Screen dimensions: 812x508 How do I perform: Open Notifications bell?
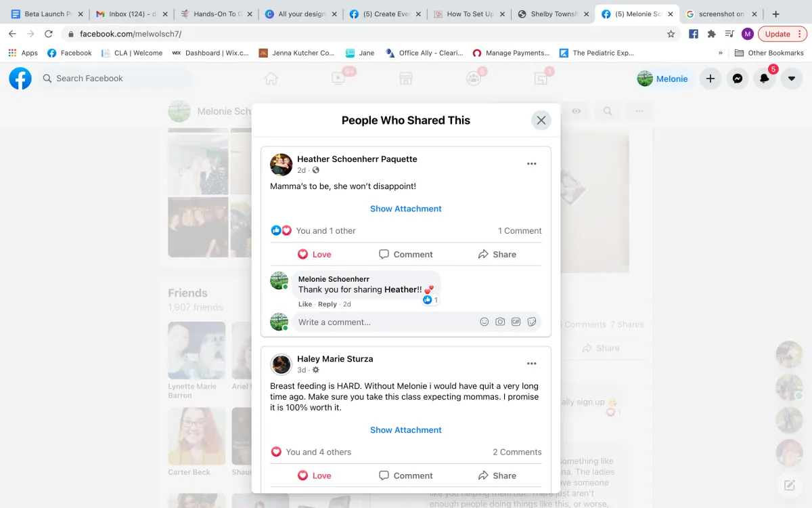[x=765, y=79]
